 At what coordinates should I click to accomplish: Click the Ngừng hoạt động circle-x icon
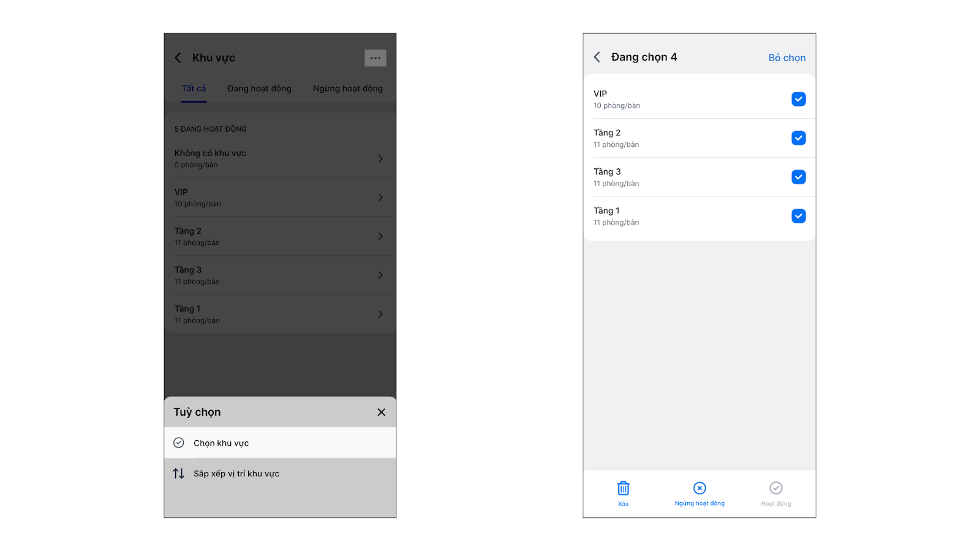tap(699, 488)
